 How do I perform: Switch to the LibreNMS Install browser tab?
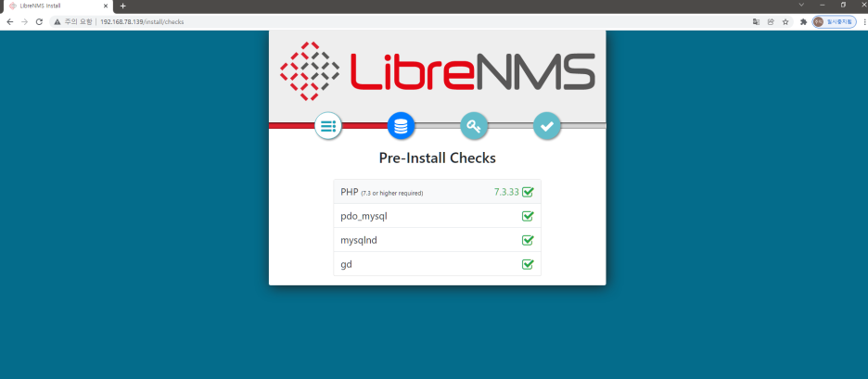coord(58,6)
